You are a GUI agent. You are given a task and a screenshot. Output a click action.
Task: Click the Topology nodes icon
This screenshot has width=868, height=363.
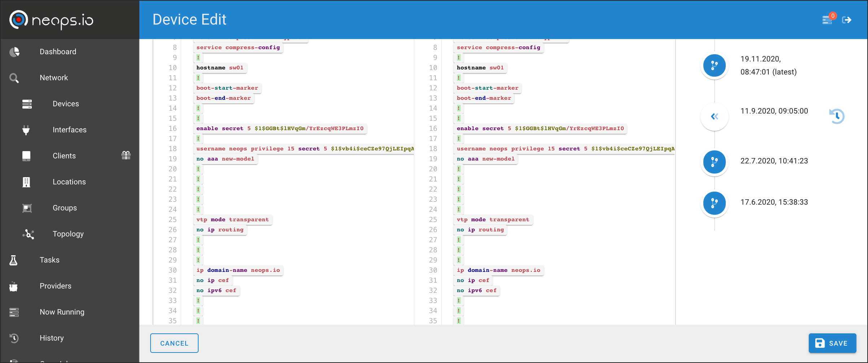pos(28,234)
